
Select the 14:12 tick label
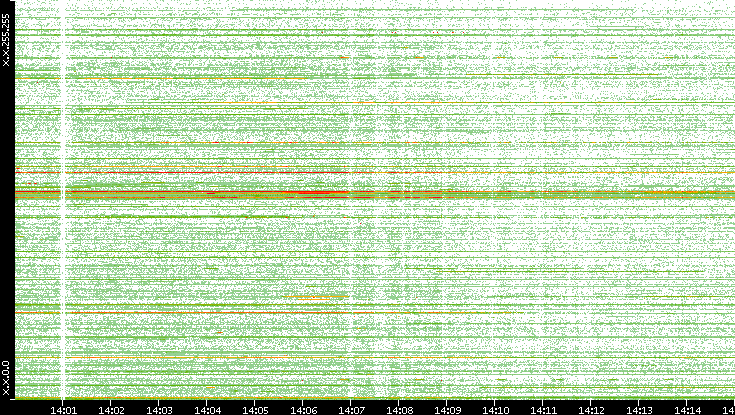pos(591,410)
